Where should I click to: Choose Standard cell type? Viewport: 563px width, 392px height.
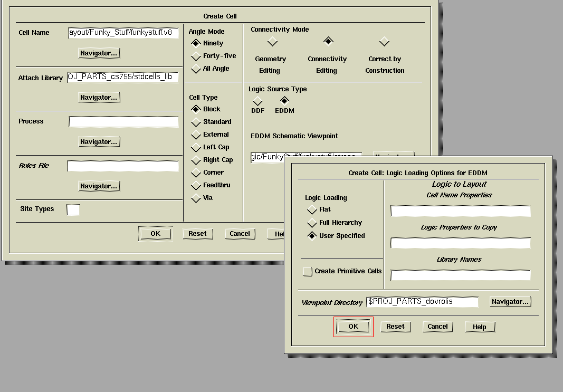tap(196, 122)
